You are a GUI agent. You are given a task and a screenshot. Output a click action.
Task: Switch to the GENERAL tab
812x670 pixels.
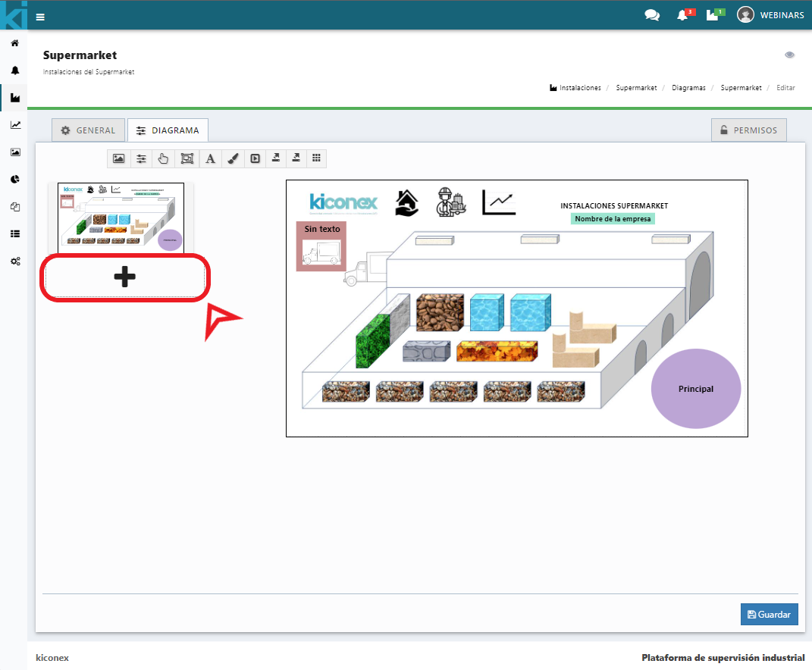(88, 130)
